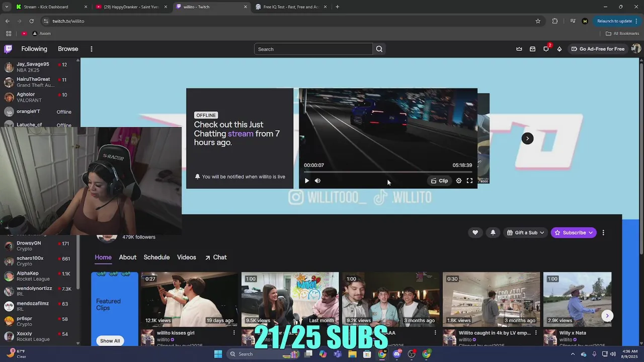Image resolution: width=644 pixels, height=362 pixels.
Task: Switch to HappyDranker YouTube browser tab
Action: pos(131,7)
